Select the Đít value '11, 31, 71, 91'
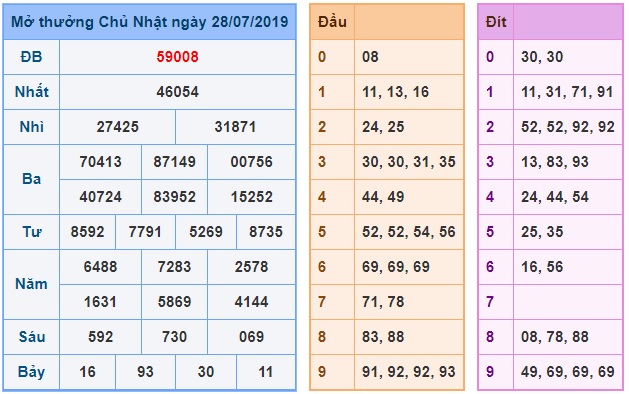This screenshot has width=629, height=394. (567, 92)
